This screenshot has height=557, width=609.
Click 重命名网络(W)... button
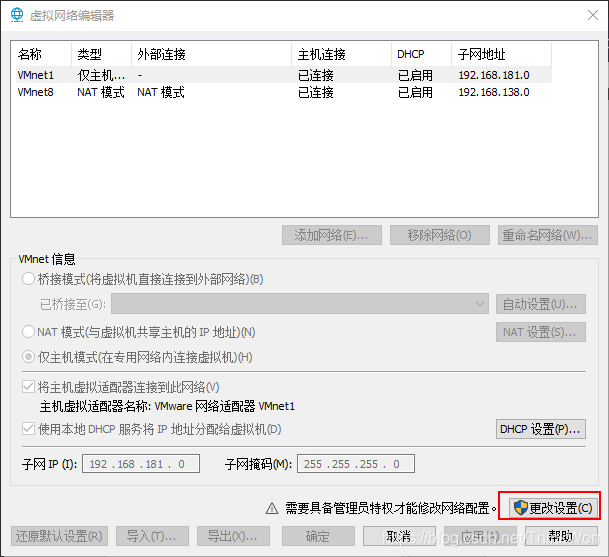548,235
